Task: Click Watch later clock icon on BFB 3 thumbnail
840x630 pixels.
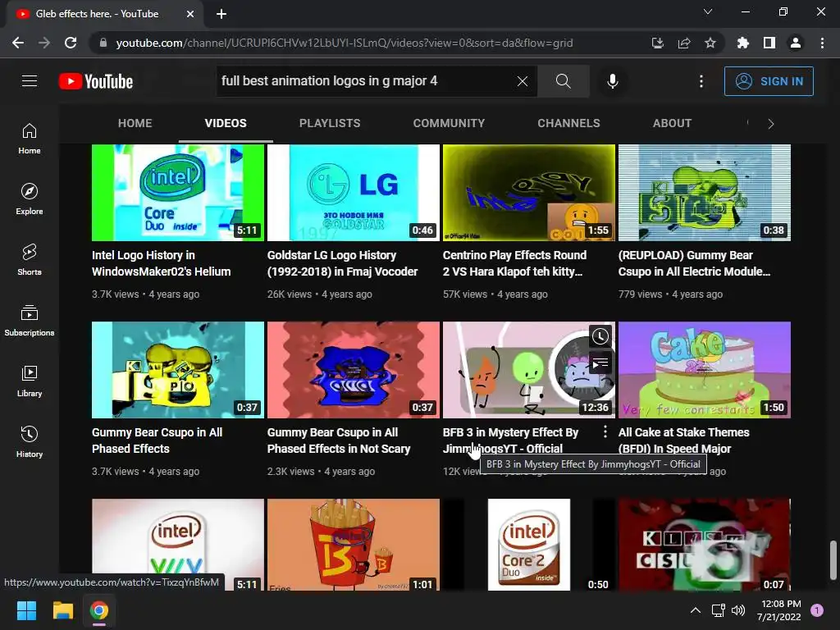Action: coord(600,336)
